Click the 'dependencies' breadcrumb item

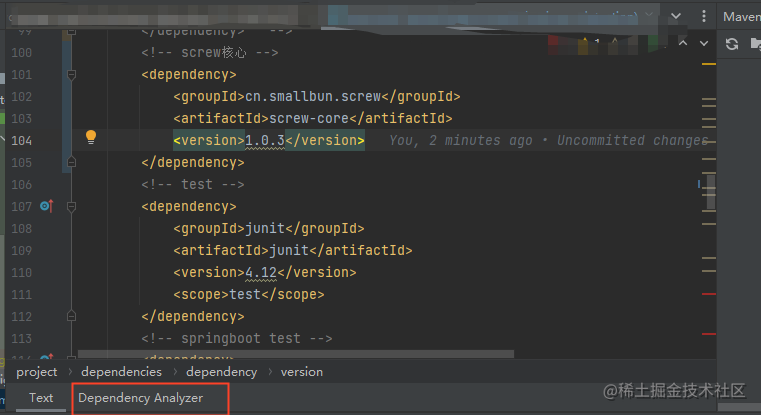[121, 371]
